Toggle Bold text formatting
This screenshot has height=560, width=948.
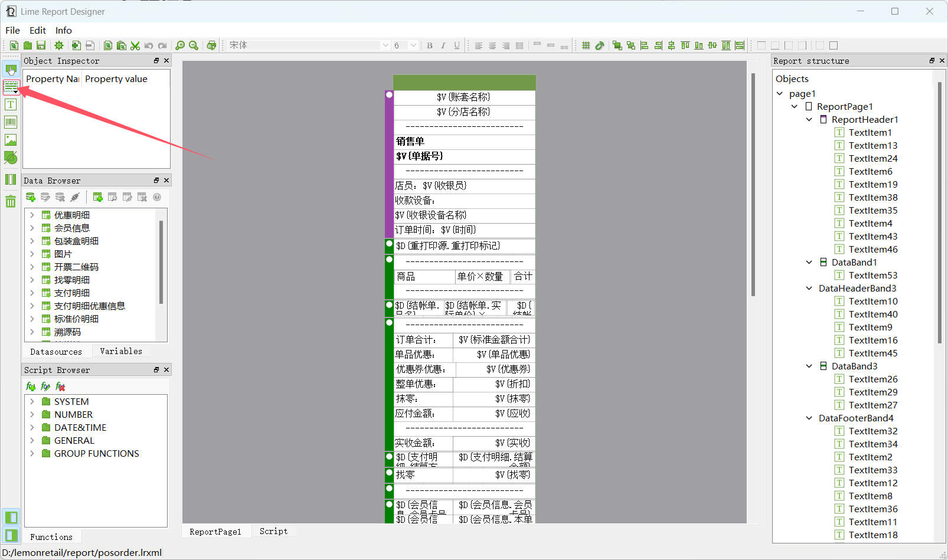(x=430, y=45)
